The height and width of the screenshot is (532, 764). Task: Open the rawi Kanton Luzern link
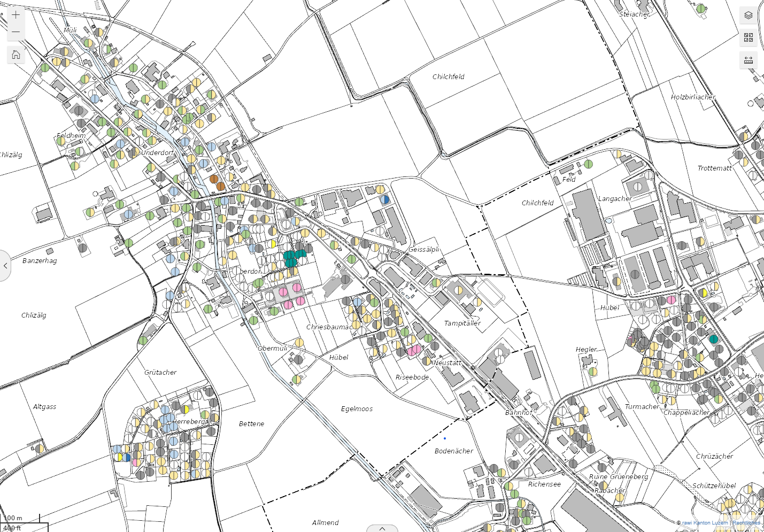(x=705, y=522)
